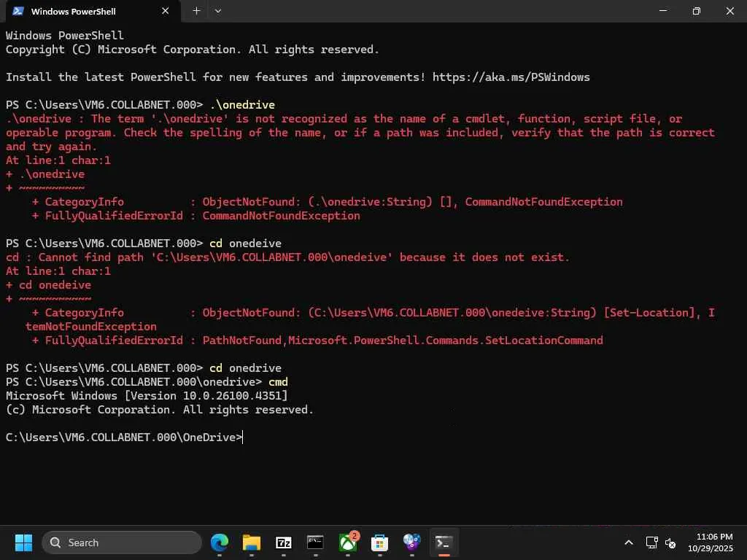Viewport: 747px width, 560px height.
Task: Open the Xbox app with notifications
Action: click(x=348, y=542)
